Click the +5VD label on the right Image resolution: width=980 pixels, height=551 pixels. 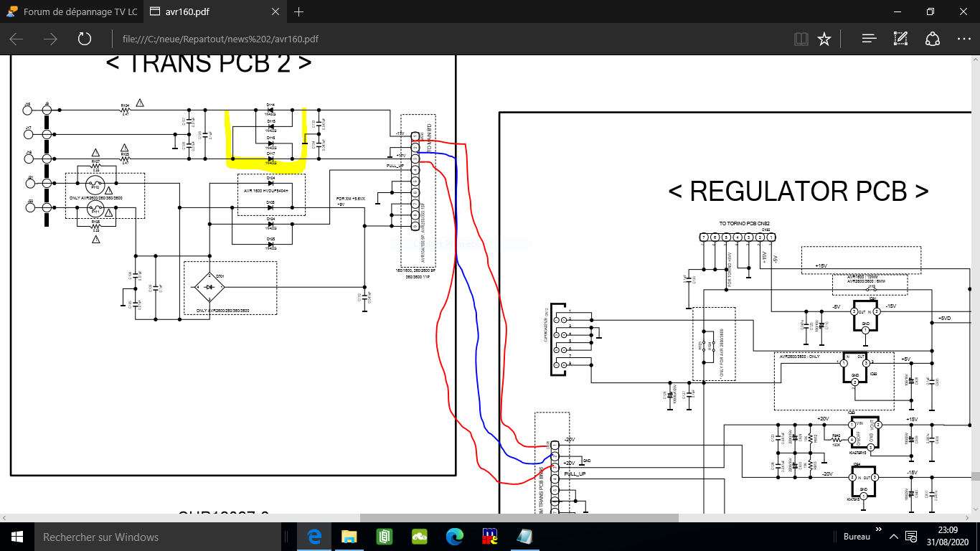tap(944, 319)
